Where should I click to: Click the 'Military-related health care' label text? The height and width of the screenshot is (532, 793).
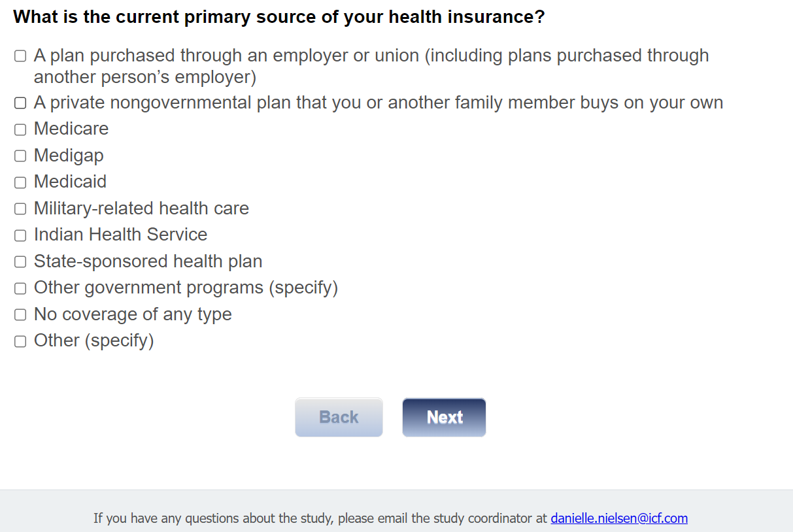tap(141, 208)
